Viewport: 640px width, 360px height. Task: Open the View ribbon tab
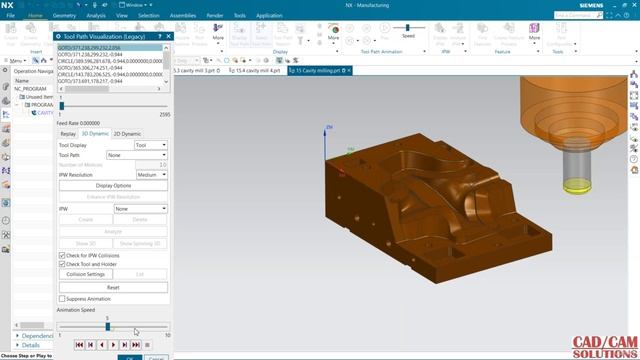122,16
